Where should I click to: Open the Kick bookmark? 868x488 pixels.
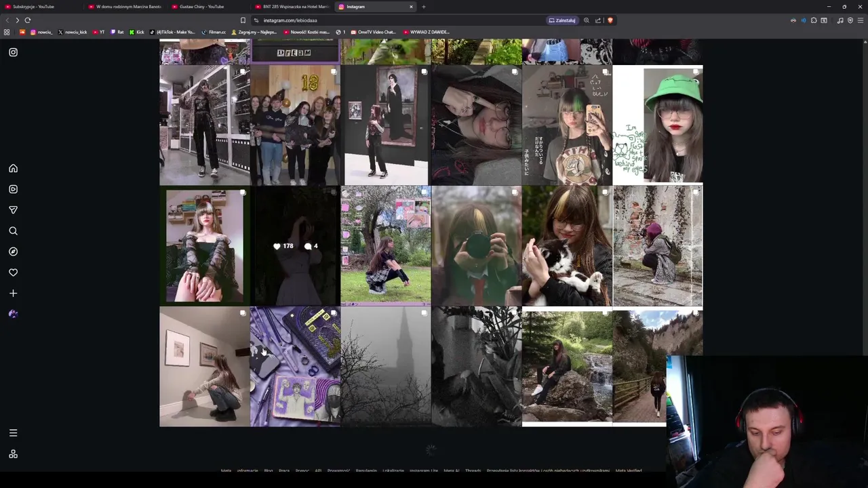point(138,32)
